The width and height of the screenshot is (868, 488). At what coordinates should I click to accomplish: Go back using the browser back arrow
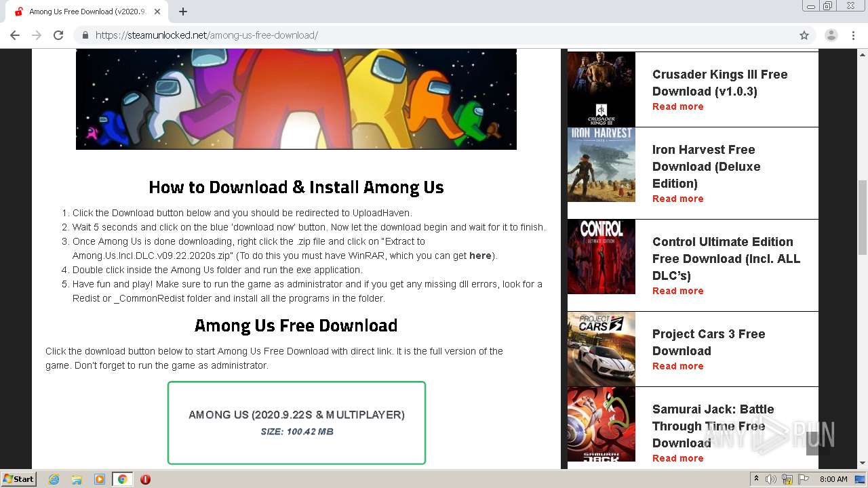(15, 35)
